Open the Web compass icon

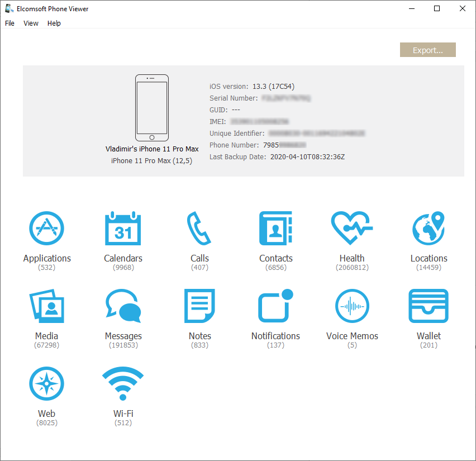[x=46, y=384]
